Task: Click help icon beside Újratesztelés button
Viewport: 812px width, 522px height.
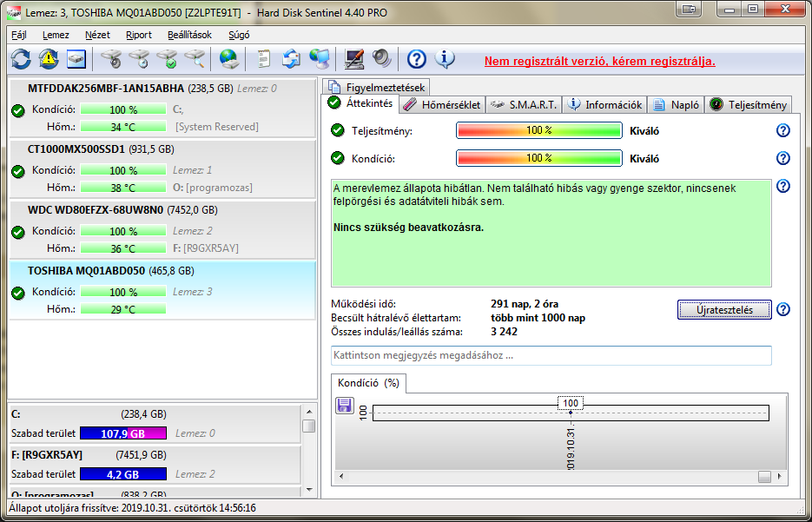Action: [x=783, y=310]
